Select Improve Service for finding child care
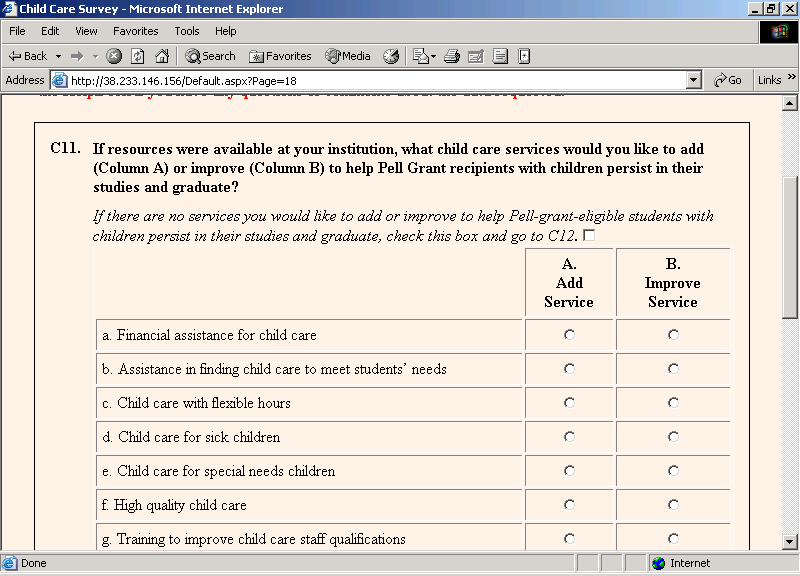The image size is (800, 576). (x=673, y=368)
